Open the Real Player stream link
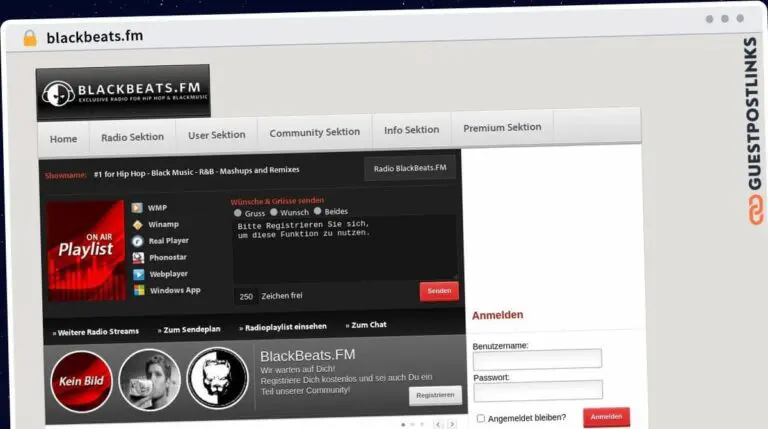This screenshot has width=768, height=429. [x=168, y=240]
